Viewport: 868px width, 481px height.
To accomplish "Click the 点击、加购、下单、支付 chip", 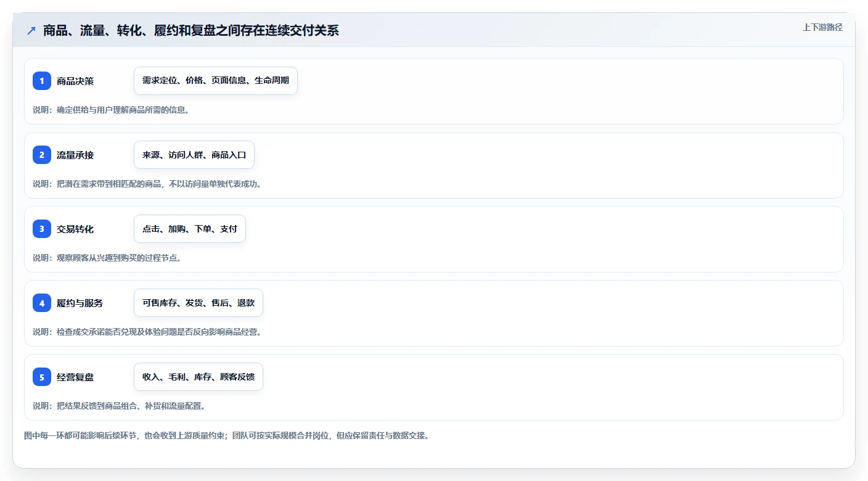I will click(x=190, y=229).
